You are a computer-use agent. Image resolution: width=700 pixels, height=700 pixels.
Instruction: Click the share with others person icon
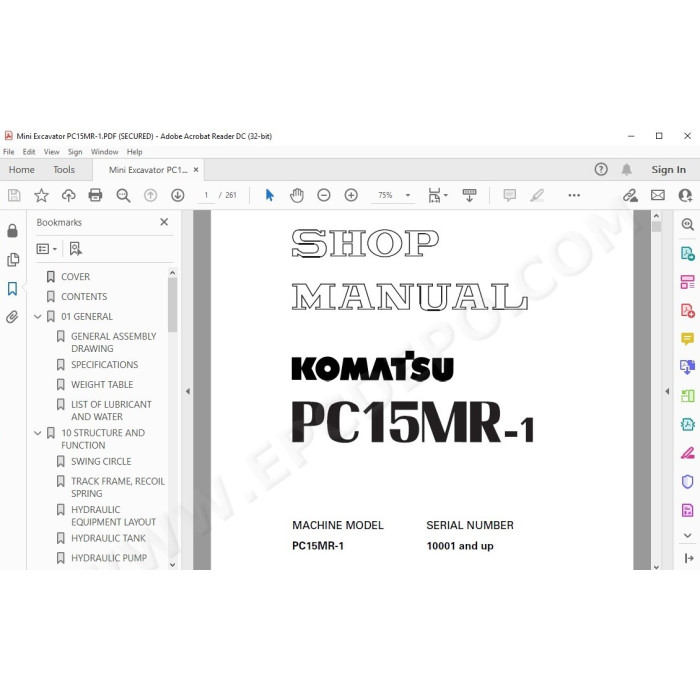click(x=685, y=195)
